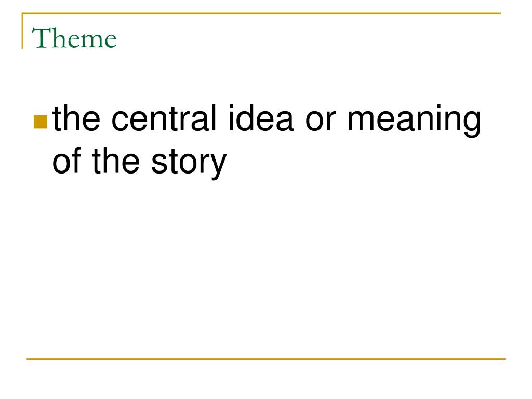Click the word "central" in the bullet
The image size is (532, 399).
pyautogui.click(x=164, y=118)
